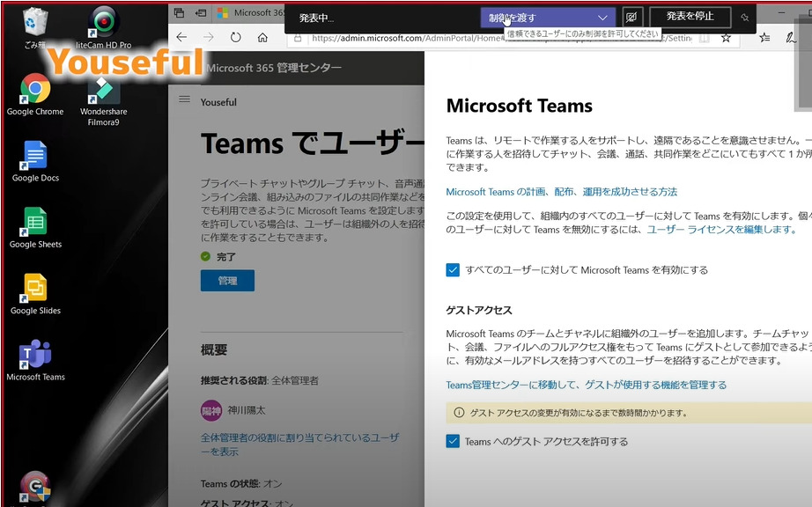This screenshot has width=812, height=507.
Task: Toggle 'Teams へのゲスト アクセスを許可する' checkbox
Action: pyautogui.click(x=453, y=441)
